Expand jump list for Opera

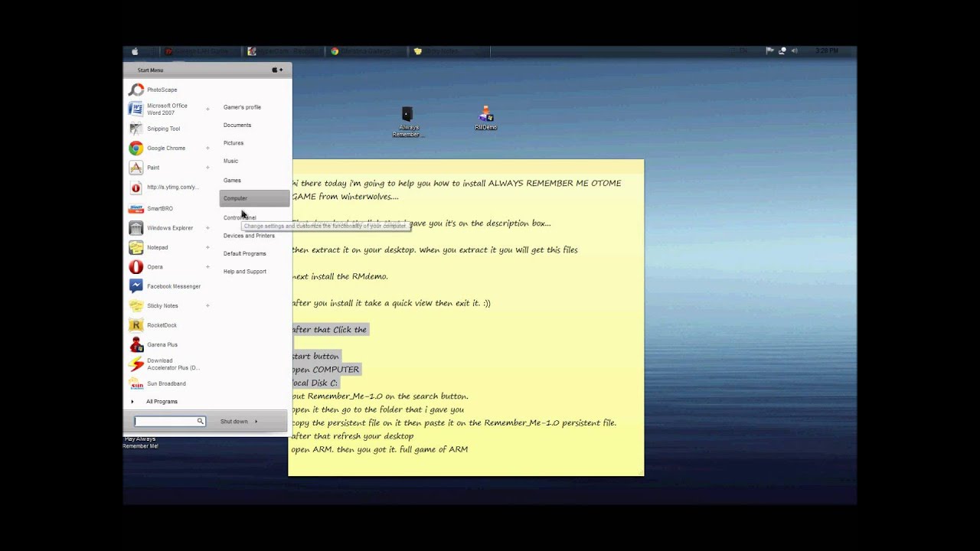coord(207,267)
